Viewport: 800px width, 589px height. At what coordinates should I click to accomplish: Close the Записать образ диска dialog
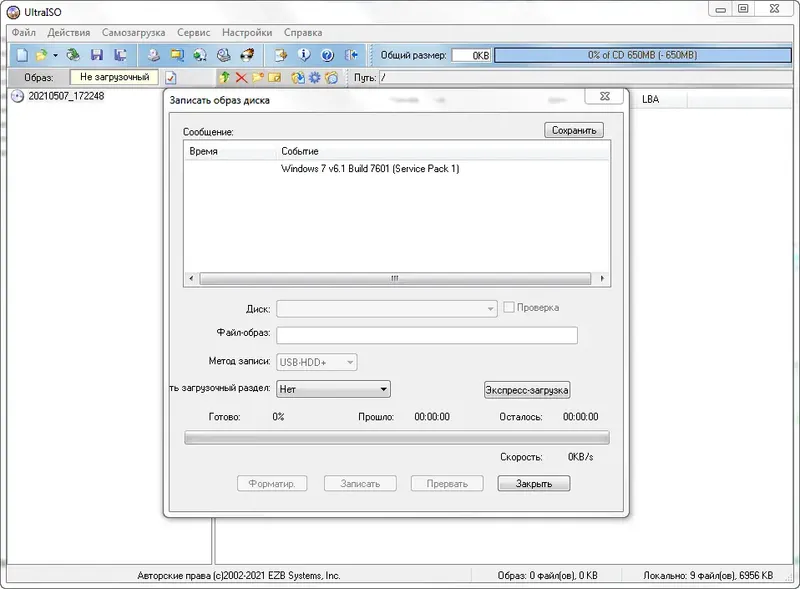click(x=605, y=96)
